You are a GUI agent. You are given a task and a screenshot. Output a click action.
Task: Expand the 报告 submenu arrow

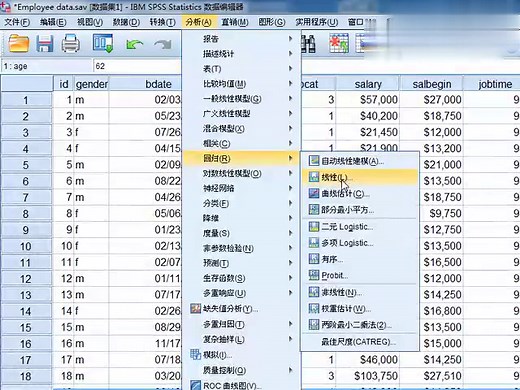(x=291, y=39)
